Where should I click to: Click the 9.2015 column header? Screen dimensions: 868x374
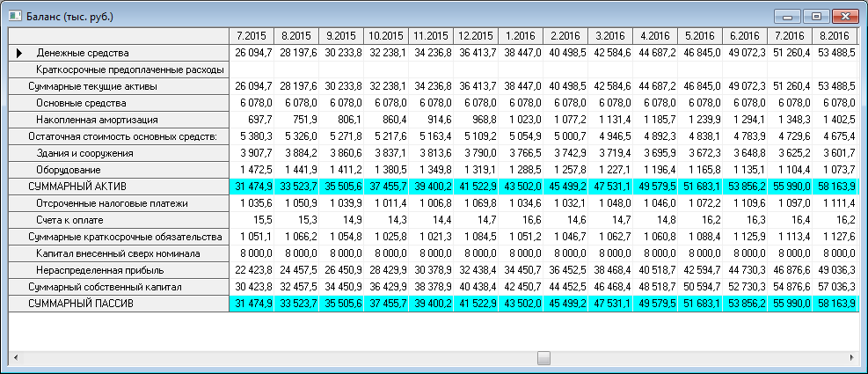tap(341, 36)
